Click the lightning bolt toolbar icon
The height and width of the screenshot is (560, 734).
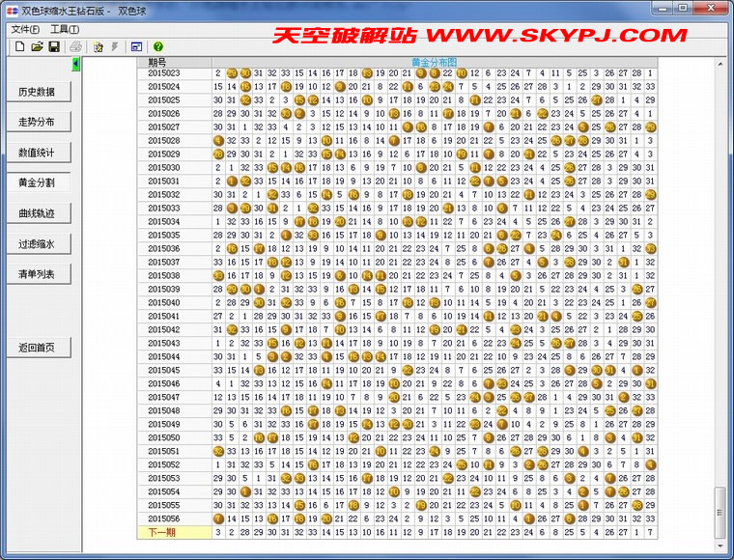115,46
